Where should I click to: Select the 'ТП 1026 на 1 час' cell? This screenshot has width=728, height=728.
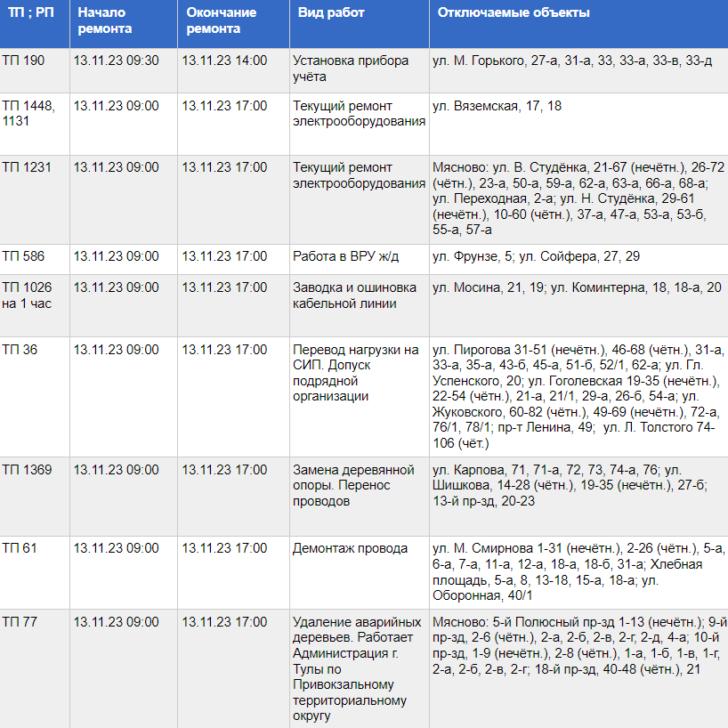35,305
